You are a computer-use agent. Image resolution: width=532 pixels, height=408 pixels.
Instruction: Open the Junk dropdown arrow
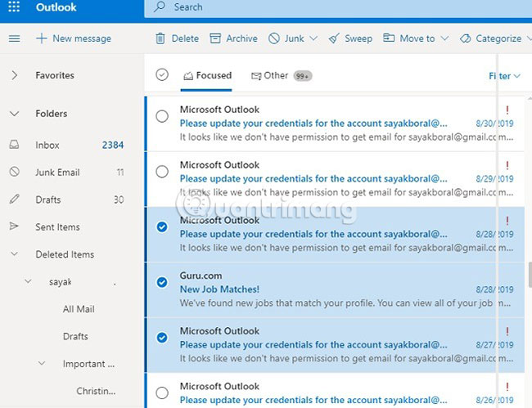[x=313, y=38]
